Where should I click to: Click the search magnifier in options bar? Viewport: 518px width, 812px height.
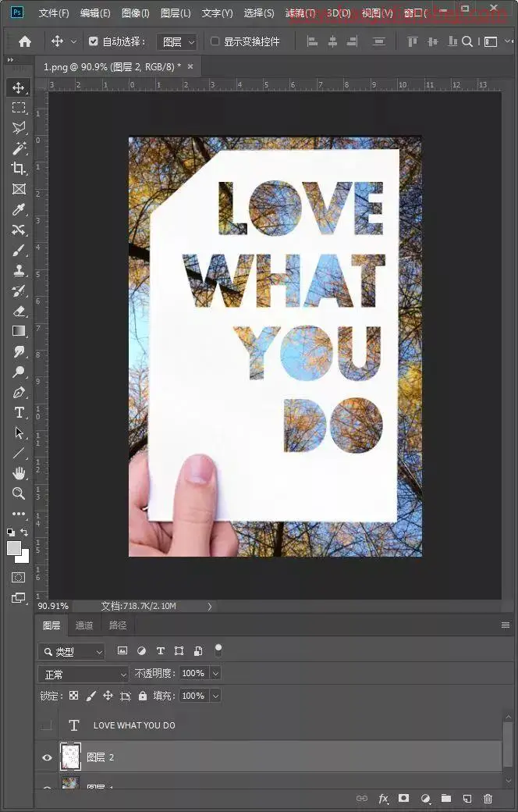click(x=467, y=42)
